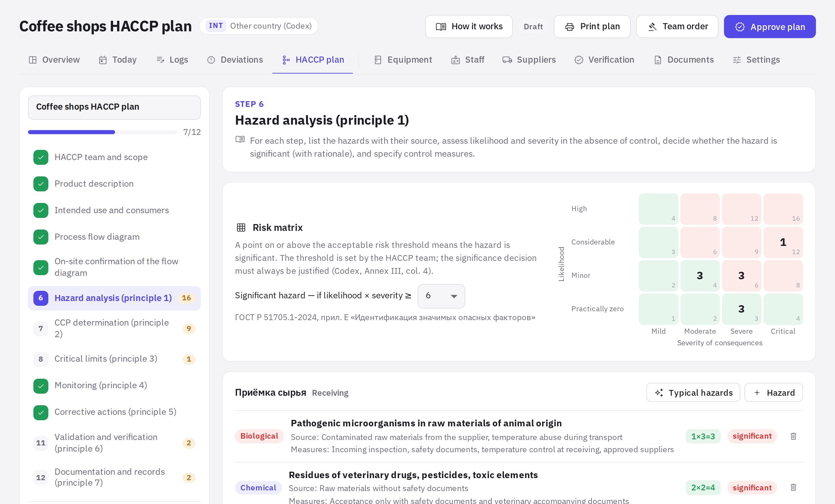Image resolution: width=835 pixels, height=504 pixels.
Task: Open Validation and verification (principle 6) step
Action: tap(114, 443)
